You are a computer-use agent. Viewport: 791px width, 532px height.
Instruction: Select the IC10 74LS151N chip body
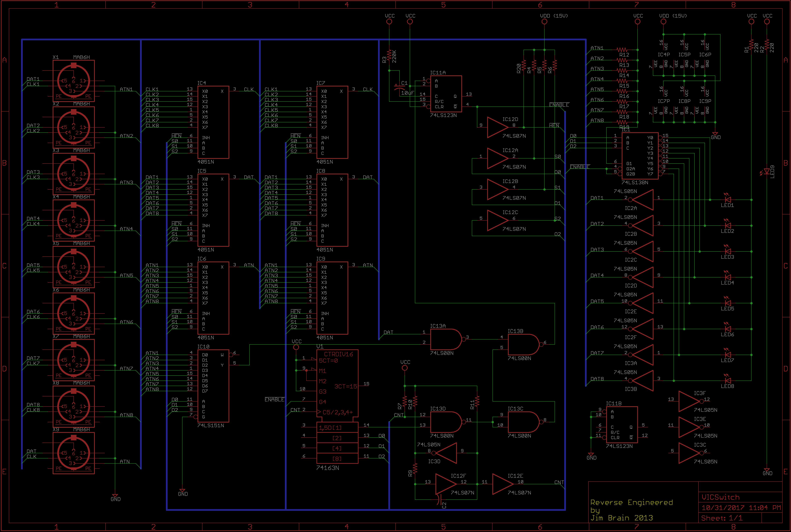(213, 386)
